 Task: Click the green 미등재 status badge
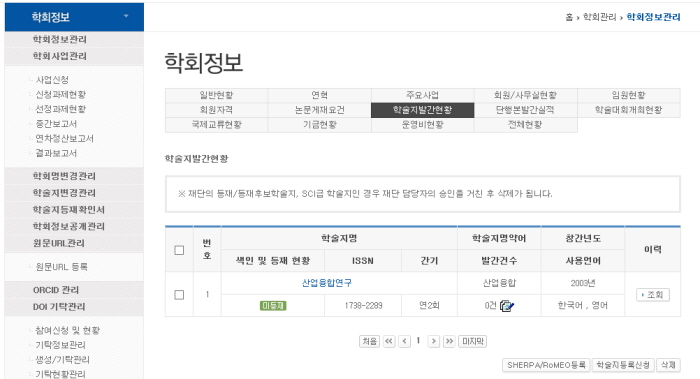point(273,306)
